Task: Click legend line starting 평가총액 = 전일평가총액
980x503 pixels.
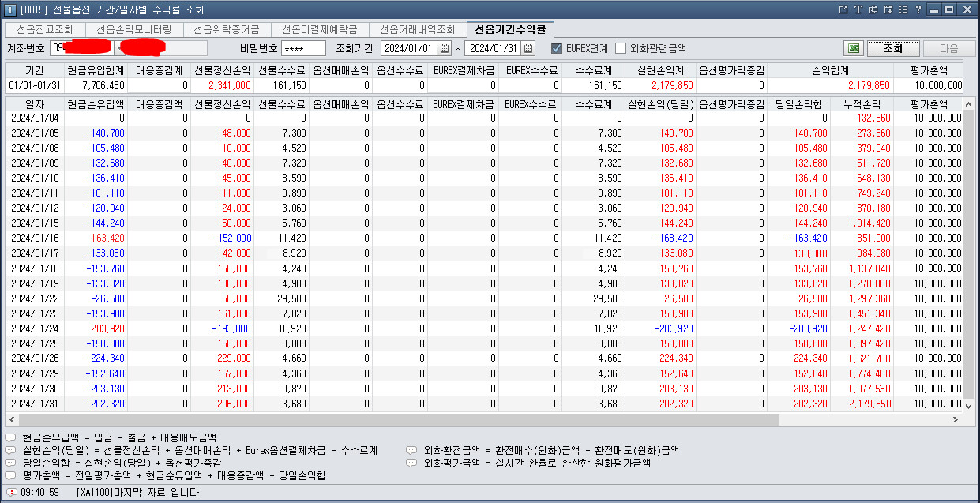Action: coord(174,475)
